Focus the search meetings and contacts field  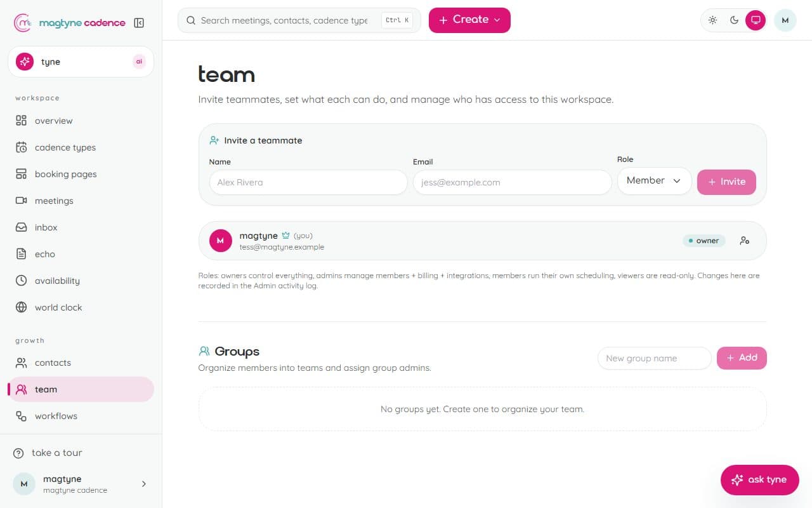click(299, 20)
